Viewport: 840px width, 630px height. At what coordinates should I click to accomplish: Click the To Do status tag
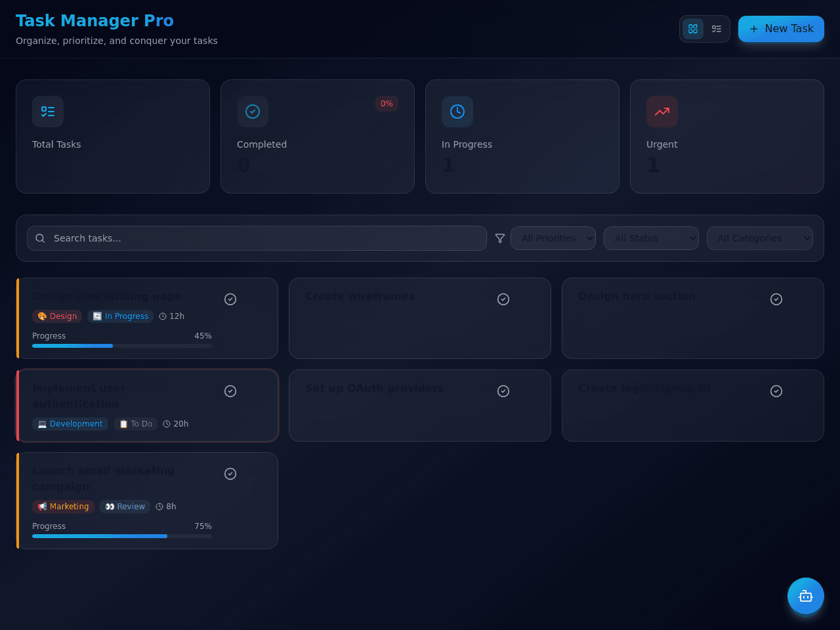click(136, 424)
